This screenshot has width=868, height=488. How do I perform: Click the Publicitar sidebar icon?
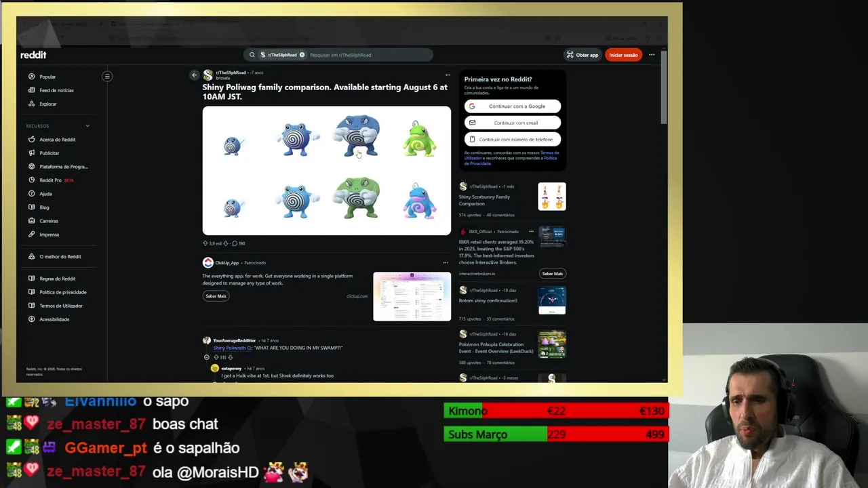tap(32, 153)
